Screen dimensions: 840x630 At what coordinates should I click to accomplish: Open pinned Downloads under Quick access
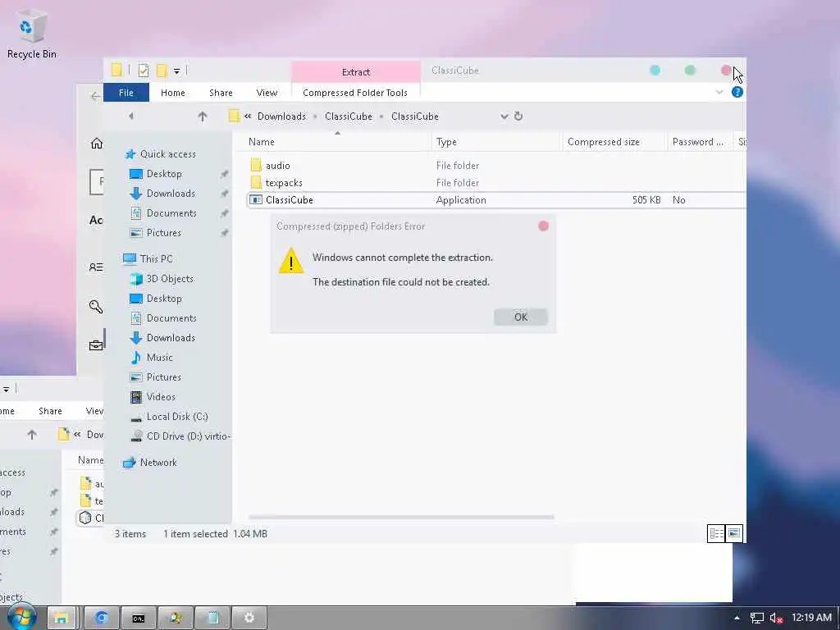tap(171, 194)
